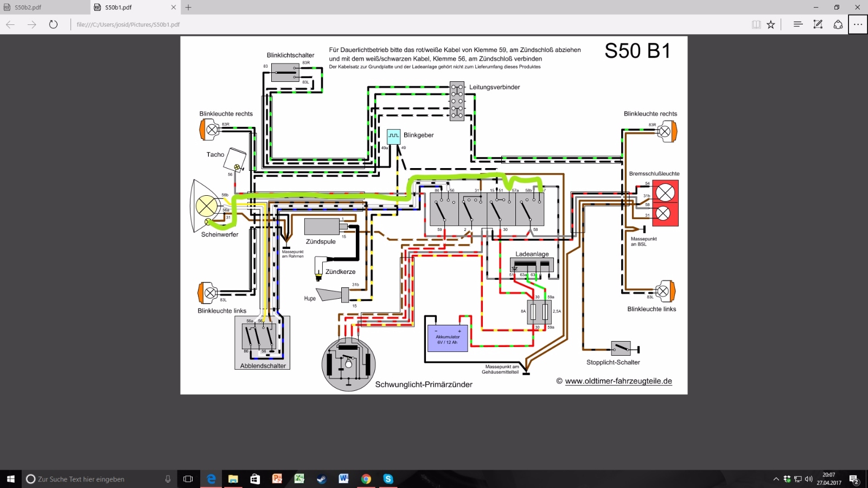Click the Share icon in Edge toolbar
868x488 pixels.
click(838, 24)
